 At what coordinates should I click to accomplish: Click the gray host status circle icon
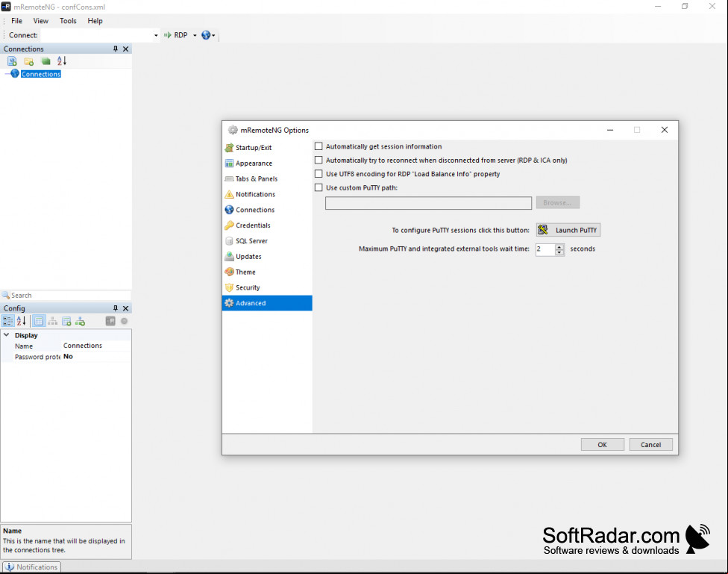pyautogui.click(x=124, y=321)
